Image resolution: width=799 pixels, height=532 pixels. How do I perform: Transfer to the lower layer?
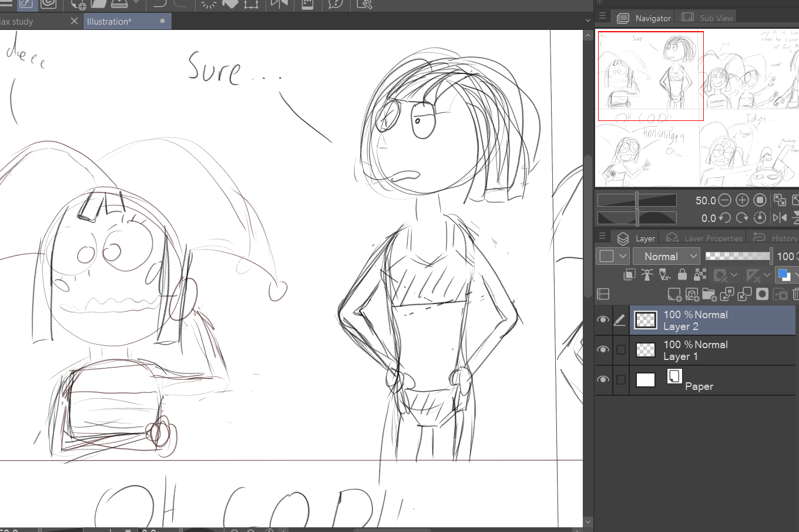(727, 294)
